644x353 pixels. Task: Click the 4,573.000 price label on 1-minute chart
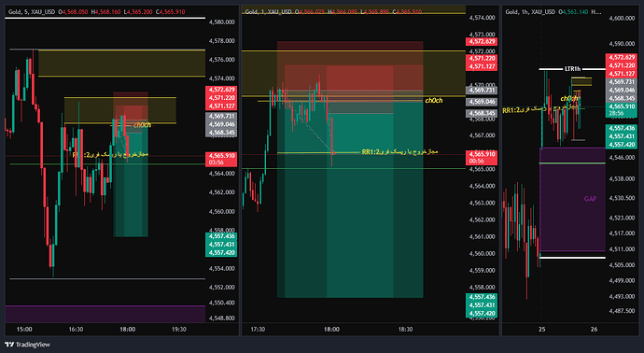click(482, 35)
